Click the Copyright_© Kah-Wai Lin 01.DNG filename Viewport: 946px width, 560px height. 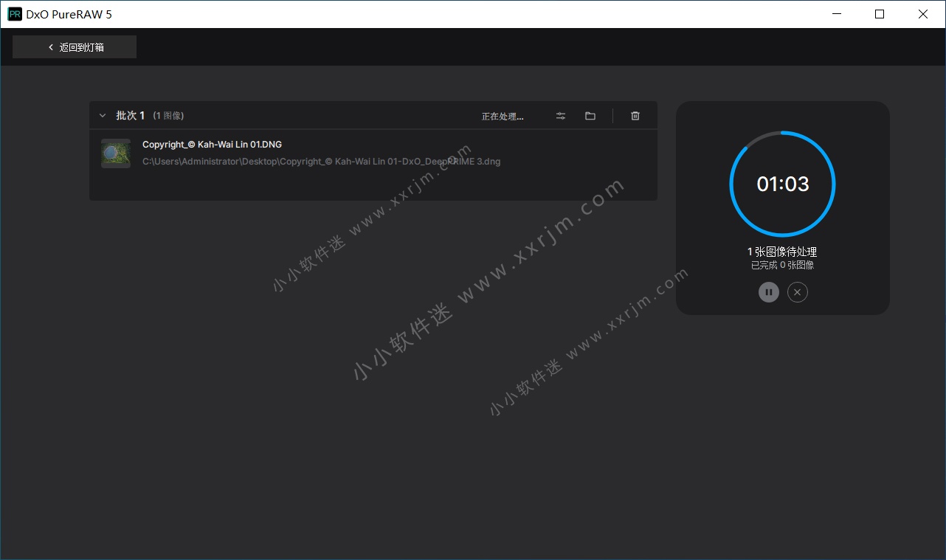pyautogui.click(x=212, y=144)
